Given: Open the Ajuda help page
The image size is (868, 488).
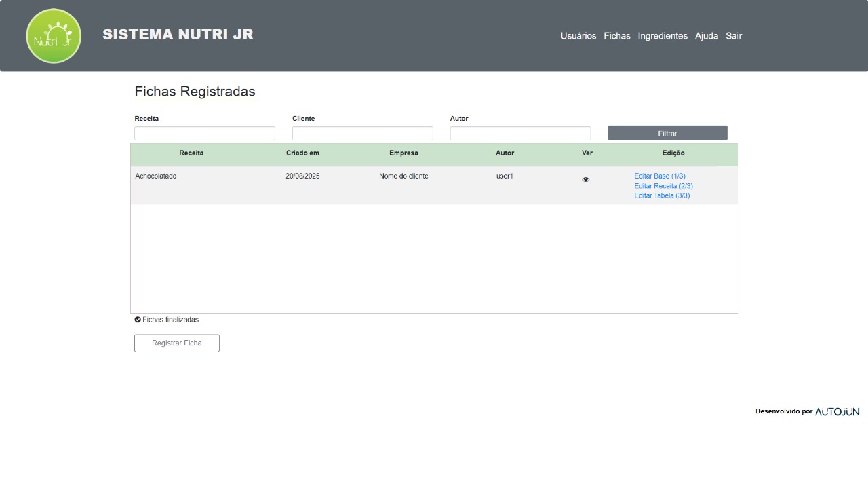Looking at the screenshot, I should [x=706, y=36].
